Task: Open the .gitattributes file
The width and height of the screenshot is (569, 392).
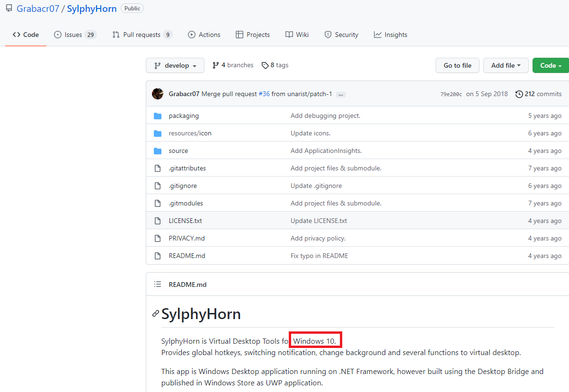Action: tap(187, 168)
